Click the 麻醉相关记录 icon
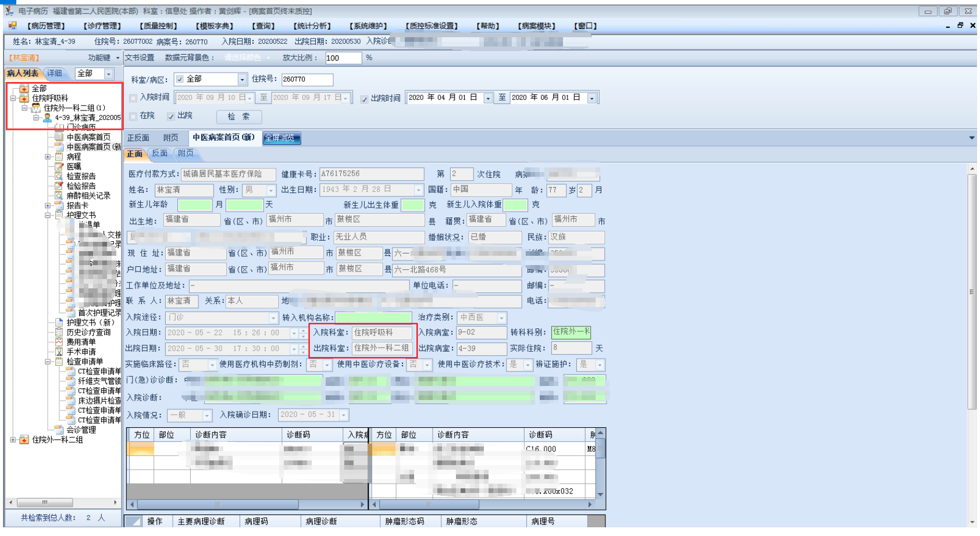The image size is (980, 536). pyautogui.click(x=59, y=195)
